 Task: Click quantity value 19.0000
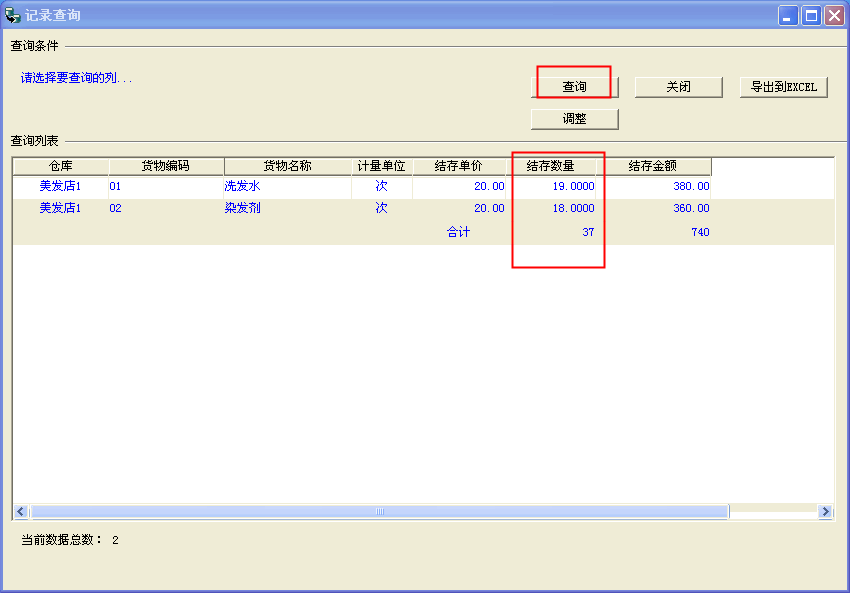574,186
